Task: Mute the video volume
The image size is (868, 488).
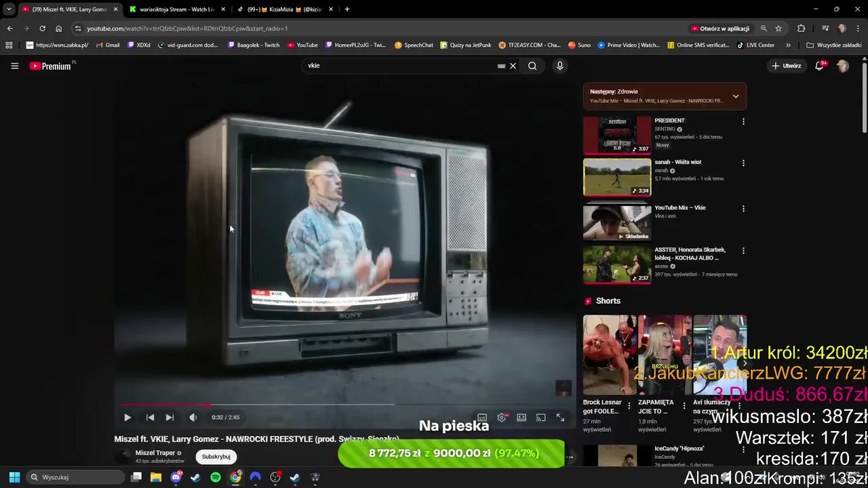Action: coord(193,418)
